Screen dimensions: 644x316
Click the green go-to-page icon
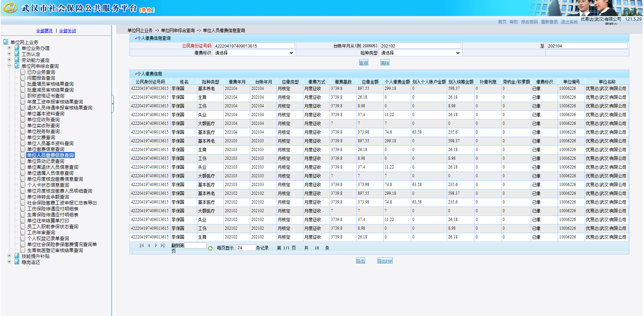[210, 249]
